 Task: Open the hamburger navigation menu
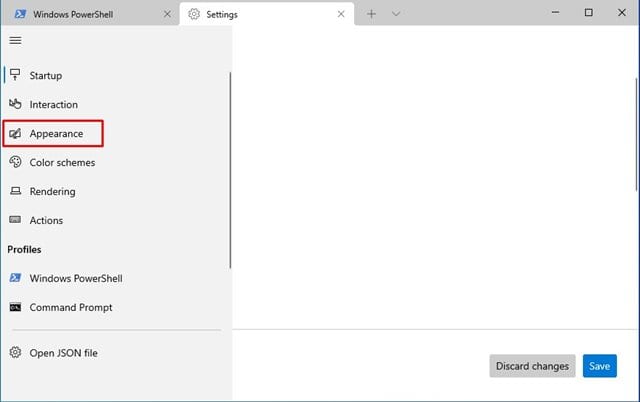tap(16, 40)
